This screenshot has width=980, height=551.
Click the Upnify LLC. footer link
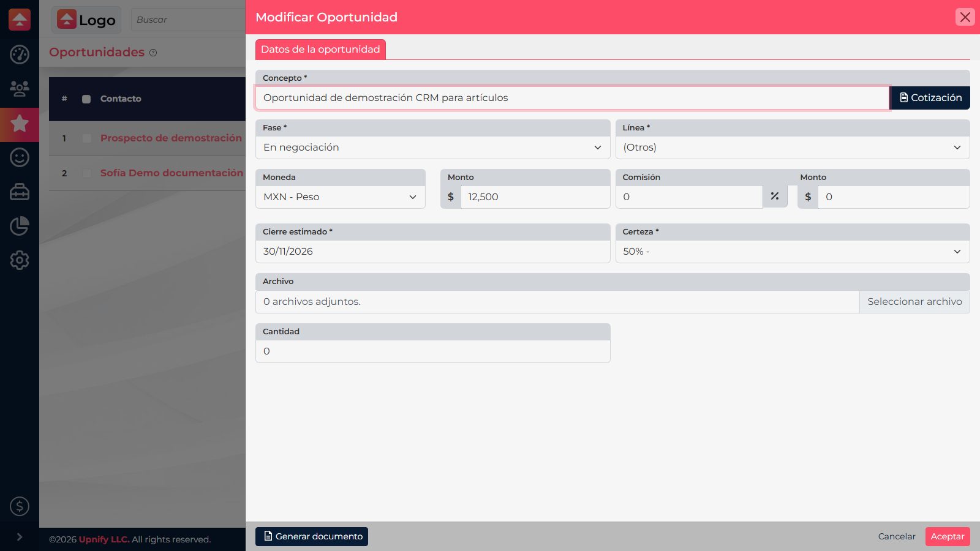[x=104, y=539]
